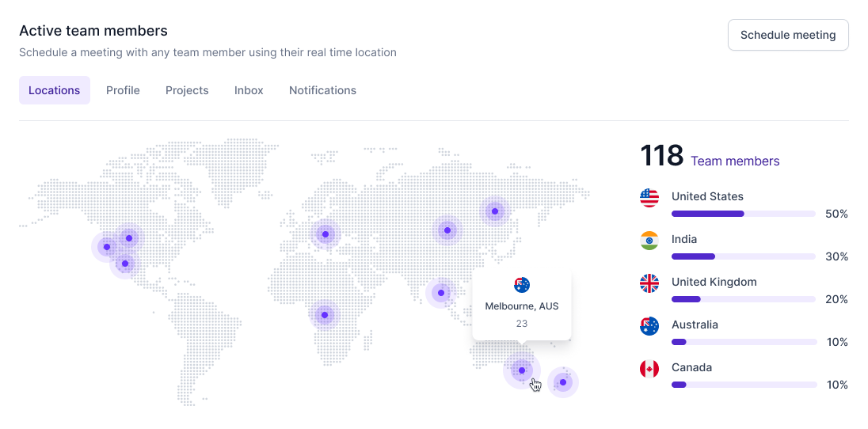Open the Notifications tab
The width and height of the screenshot is (868, 429).
[323, 90]
